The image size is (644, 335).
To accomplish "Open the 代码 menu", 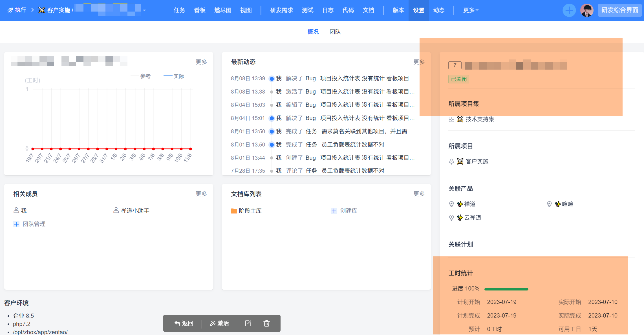I will point(348,10).
